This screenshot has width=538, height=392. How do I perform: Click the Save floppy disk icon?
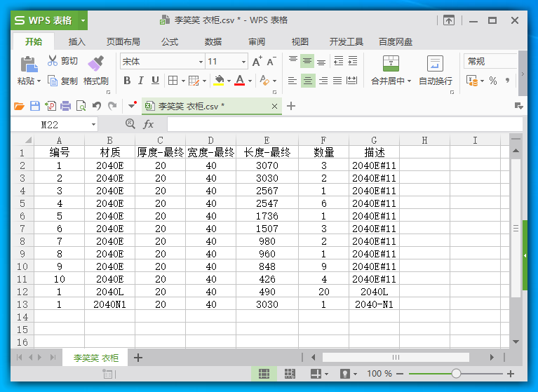click(x=35, y=106)
